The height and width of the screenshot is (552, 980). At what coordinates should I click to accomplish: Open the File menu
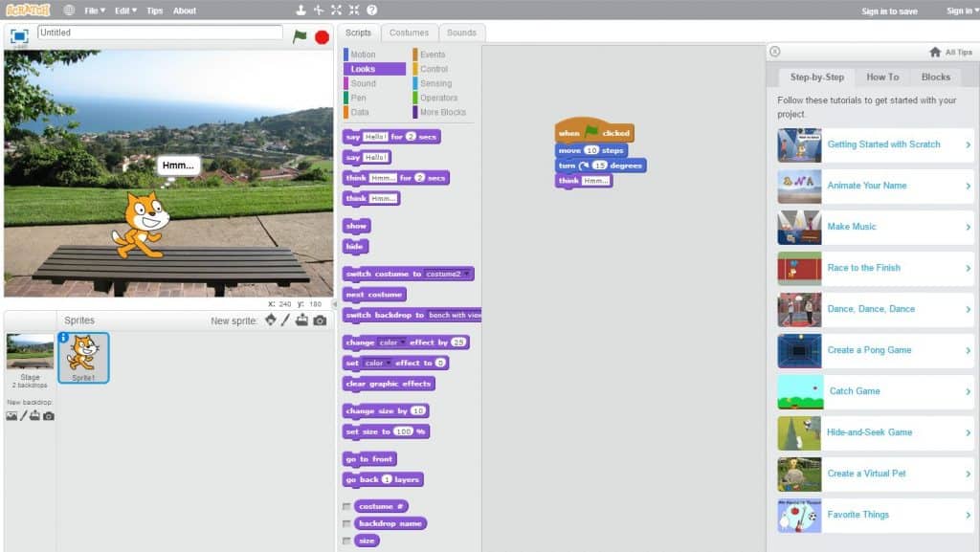[95, 11]
